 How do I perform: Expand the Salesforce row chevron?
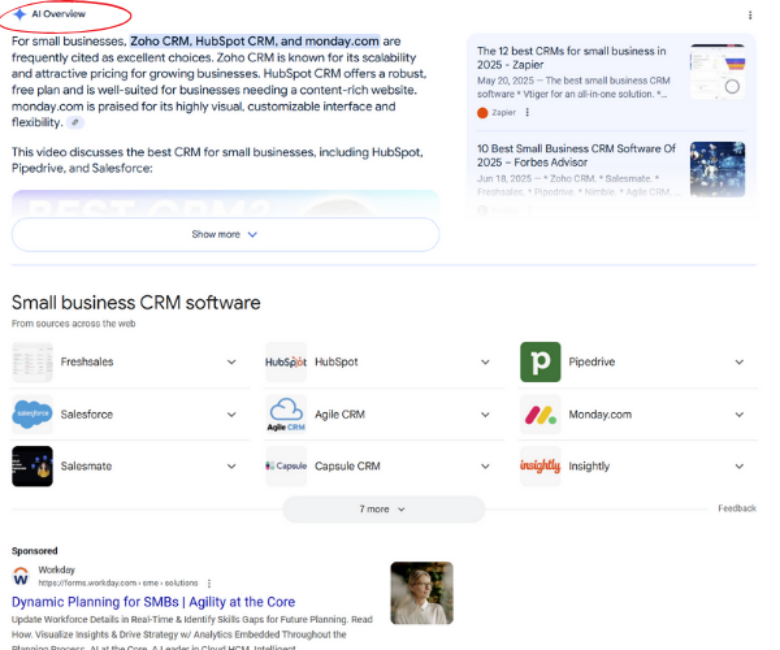pos(231,414)
